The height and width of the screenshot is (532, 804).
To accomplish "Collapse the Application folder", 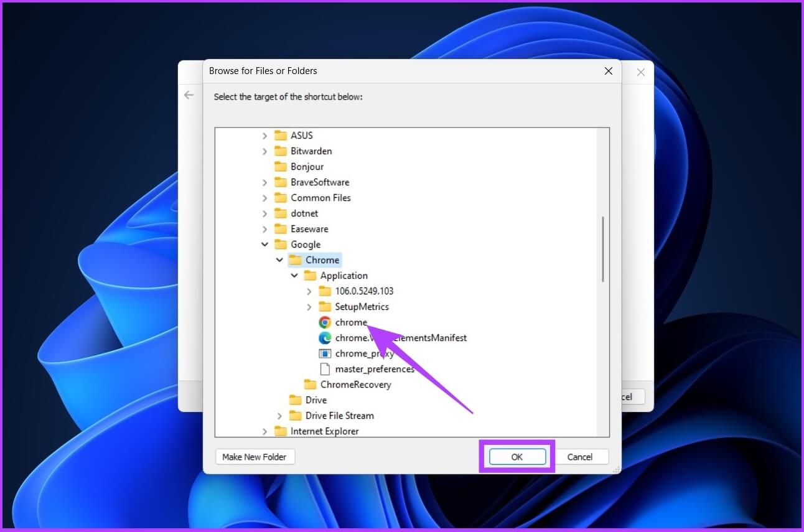I will [294, 275].
